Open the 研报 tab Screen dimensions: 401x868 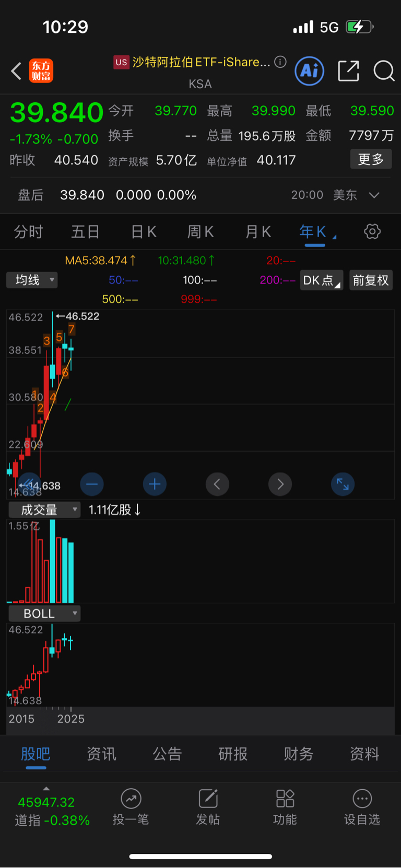coord(233,754)
